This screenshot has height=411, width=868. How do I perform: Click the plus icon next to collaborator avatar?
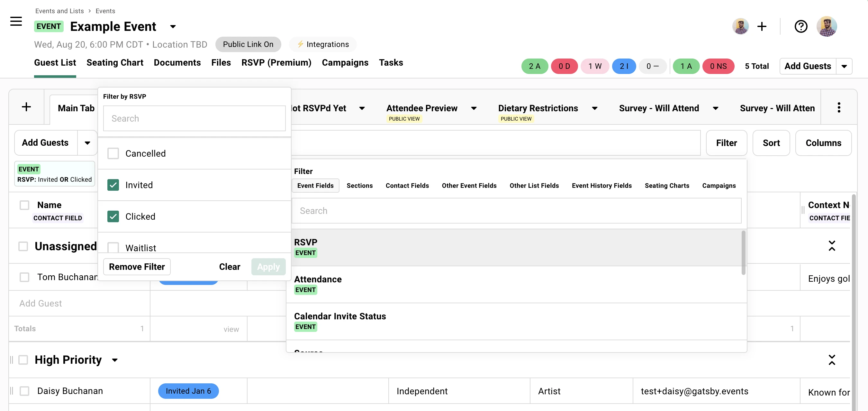[x=762, y=26]
